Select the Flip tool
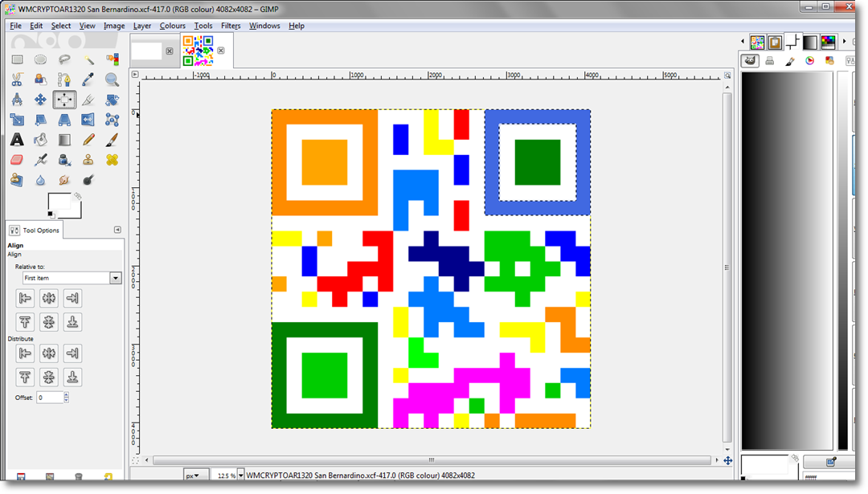 [88, 120]
